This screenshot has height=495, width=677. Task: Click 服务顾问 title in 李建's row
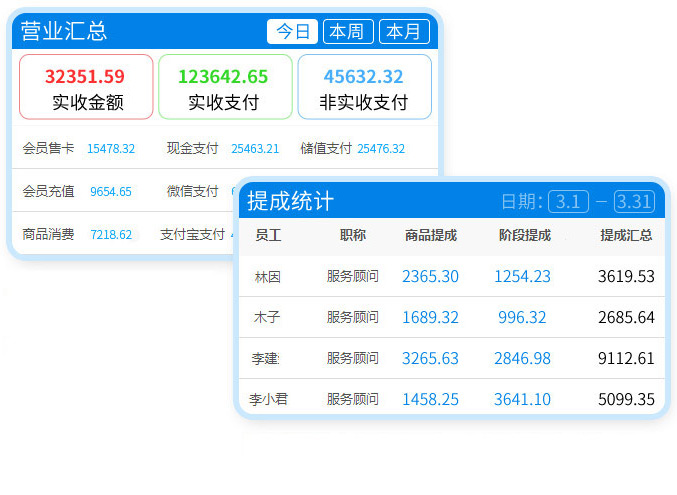[353, 359]
